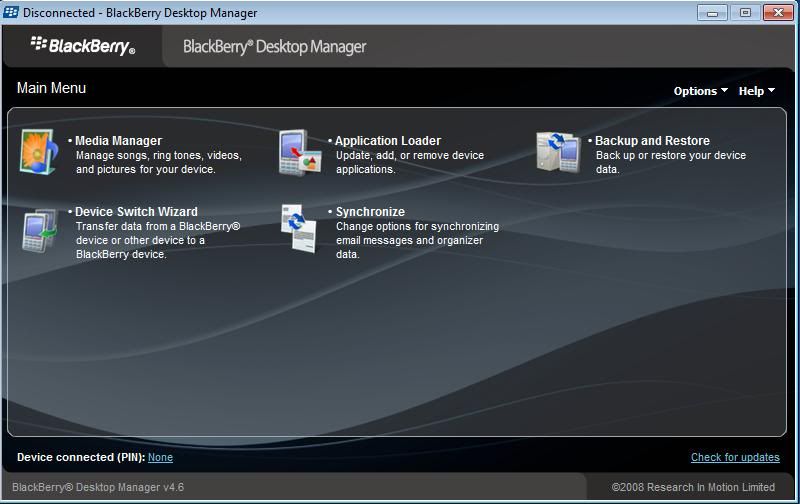Click the Synchronize documents icon
The image size is (800, 504).
[x=299, y=228]
